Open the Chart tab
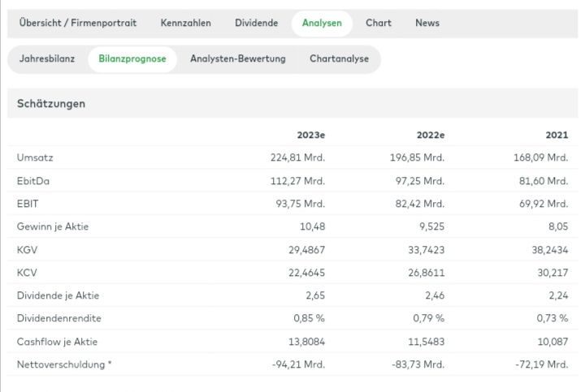 pyautogui.click(x=378, y=23)
